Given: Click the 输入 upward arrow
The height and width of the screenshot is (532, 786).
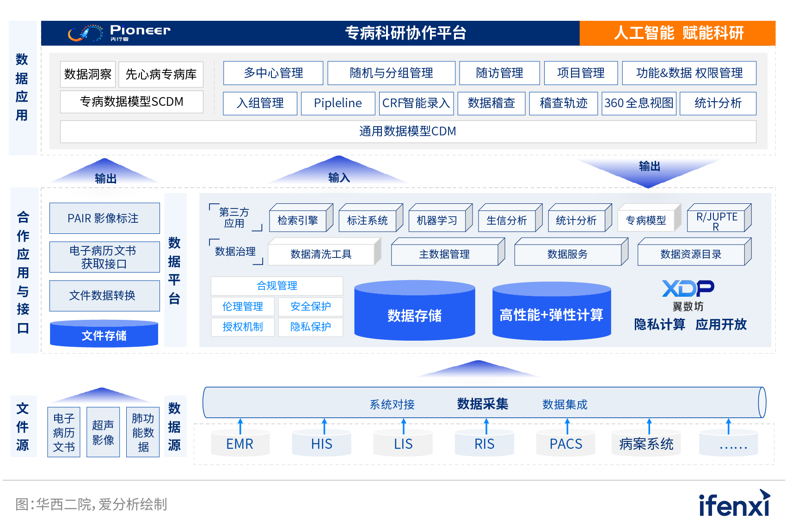Looking at the screenshot, I should 339,172.
